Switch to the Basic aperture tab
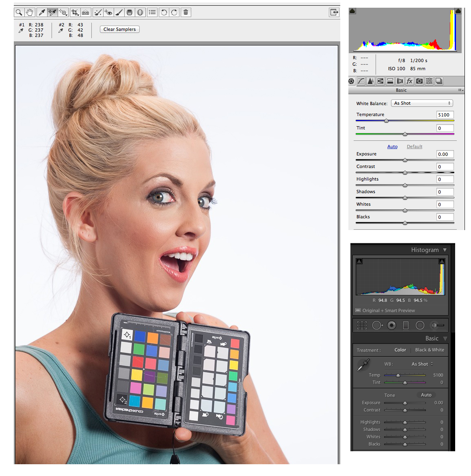The height and width of the screenshot is (476, 471). [x=351, y=81]
